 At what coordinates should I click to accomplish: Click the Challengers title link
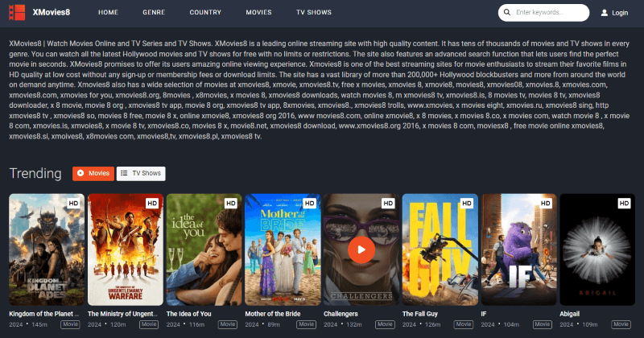(341, 314)
